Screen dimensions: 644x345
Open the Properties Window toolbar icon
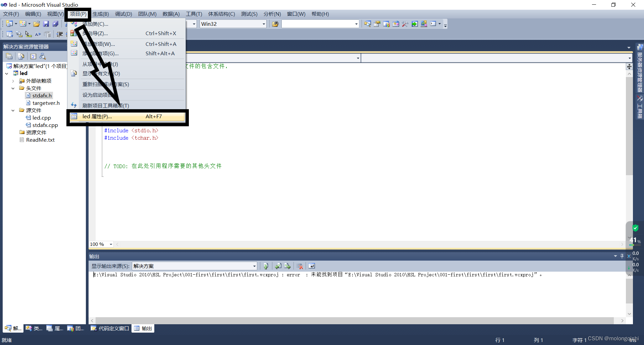pos(377,24)
